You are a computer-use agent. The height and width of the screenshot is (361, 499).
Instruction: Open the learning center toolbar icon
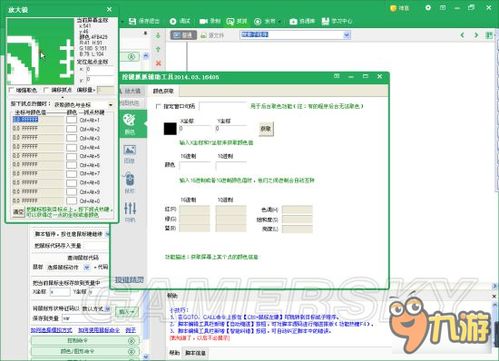point(325,21)
